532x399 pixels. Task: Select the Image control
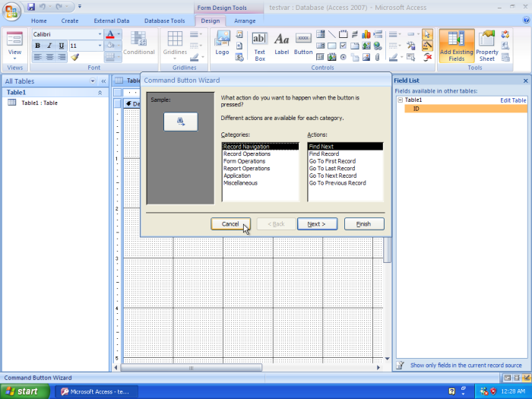click(366, 57)
